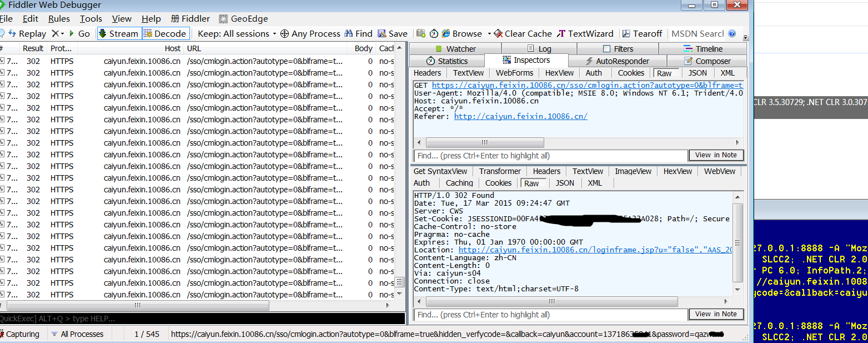
Task: Click the Save sessions toolbar icon
Action: (x=382, y=33)
